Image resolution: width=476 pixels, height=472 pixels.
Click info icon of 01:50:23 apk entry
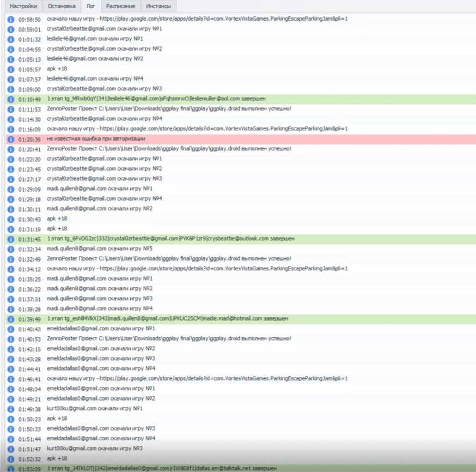click(11, 419)
